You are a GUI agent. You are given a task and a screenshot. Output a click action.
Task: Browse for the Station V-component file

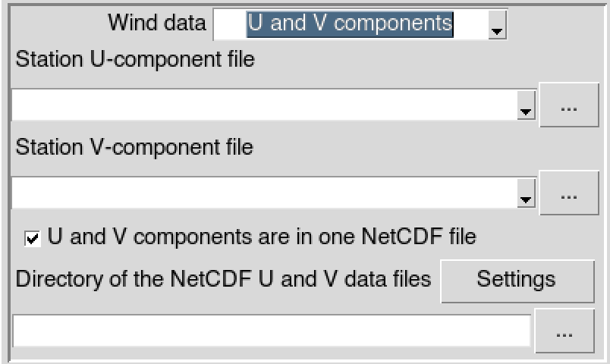tap(569, 193)
